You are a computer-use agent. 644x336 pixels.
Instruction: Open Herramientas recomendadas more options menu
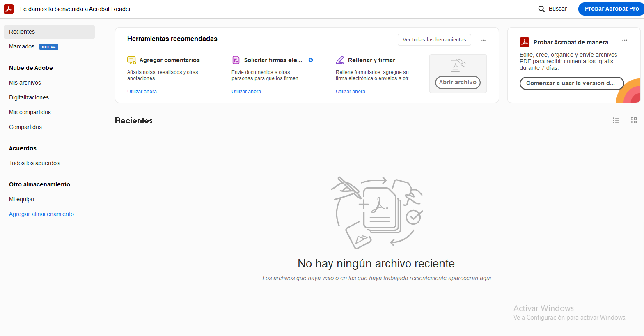pyautogui.click(x=483, y=40)
